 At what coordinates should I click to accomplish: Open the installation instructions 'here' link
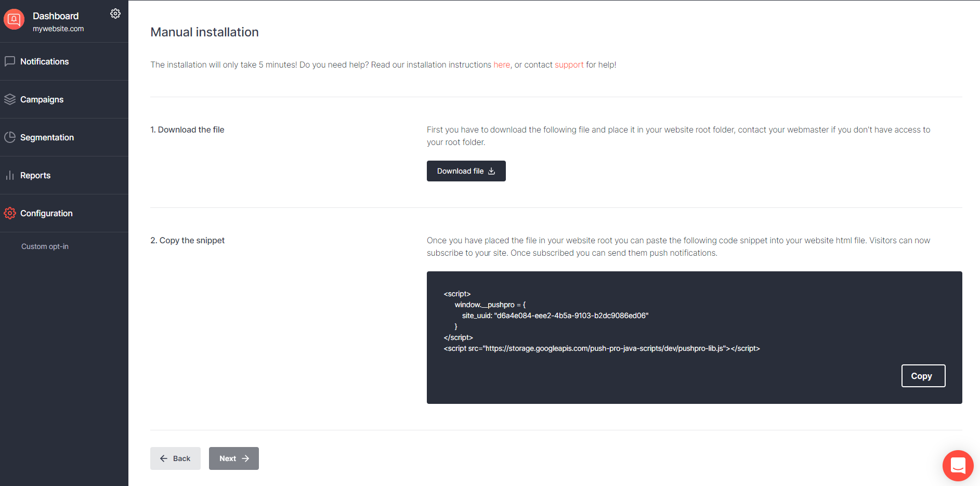(x=502, y=64)
